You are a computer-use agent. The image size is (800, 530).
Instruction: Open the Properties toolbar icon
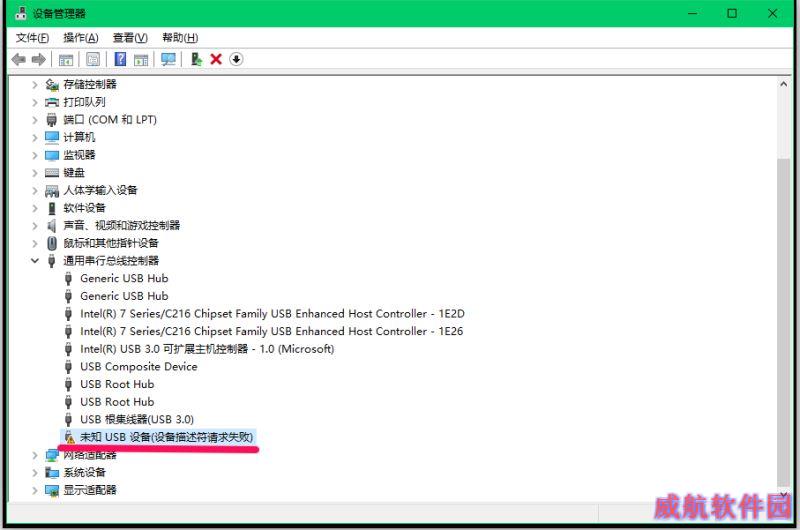(93, 60)
